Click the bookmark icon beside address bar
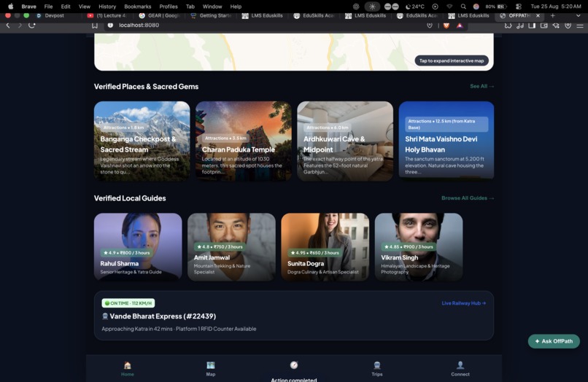Image resolution: width=588 pixels, height=382 pixels. 95,25
